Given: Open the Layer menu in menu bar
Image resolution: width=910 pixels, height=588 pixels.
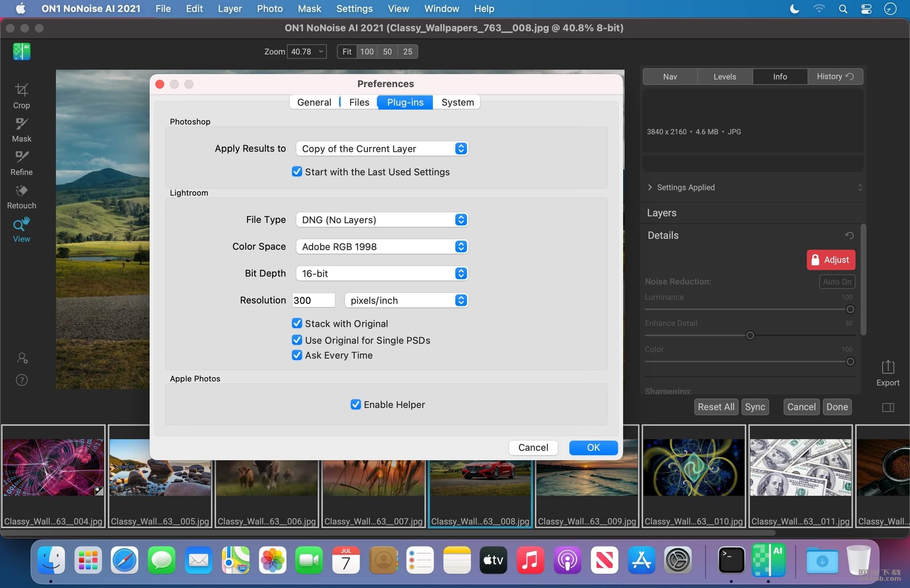Looking at the screenshot, I should [229, 8].
